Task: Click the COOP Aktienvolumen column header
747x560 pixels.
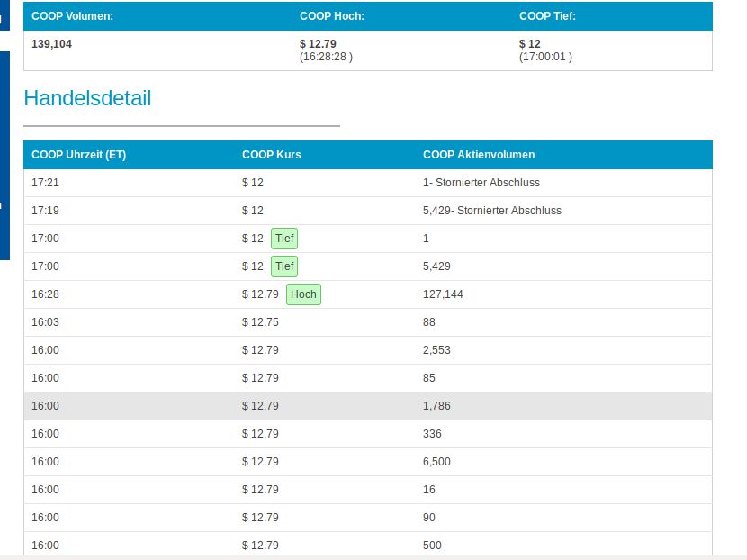Action: coord(479,155)
